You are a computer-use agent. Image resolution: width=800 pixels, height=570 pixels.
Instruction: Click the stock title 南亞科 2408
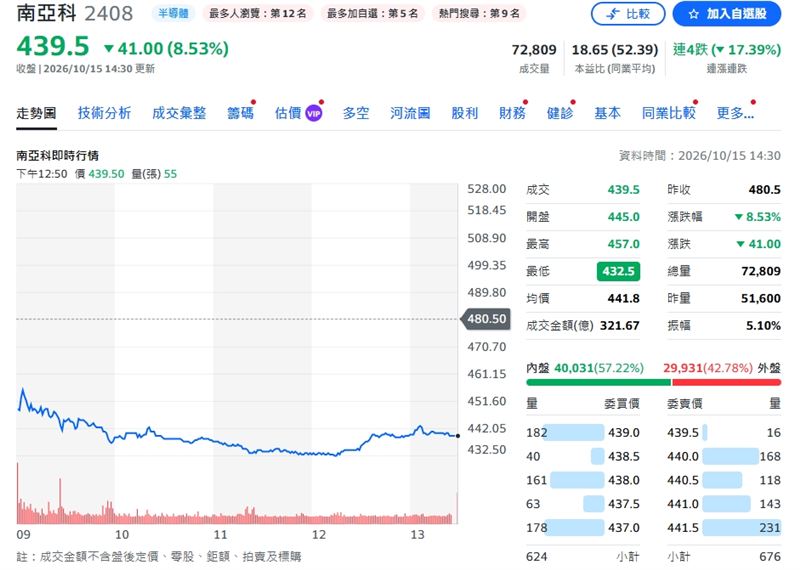point(74,13)
